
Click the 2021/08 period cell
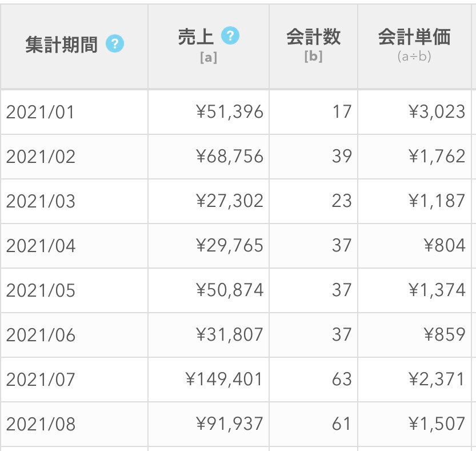point(40,424)
